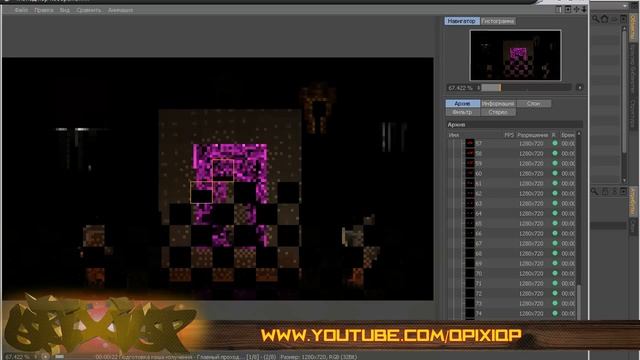The image size is (640, 360).
Task: Open the Вид menu
Action: pyautogui.click(x=64, y=10)
